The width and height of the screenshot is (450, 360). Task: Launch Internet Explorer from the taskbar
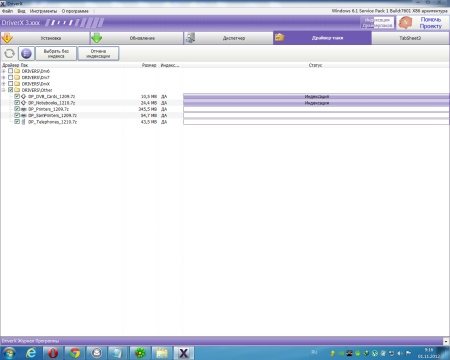pos(31,353)
